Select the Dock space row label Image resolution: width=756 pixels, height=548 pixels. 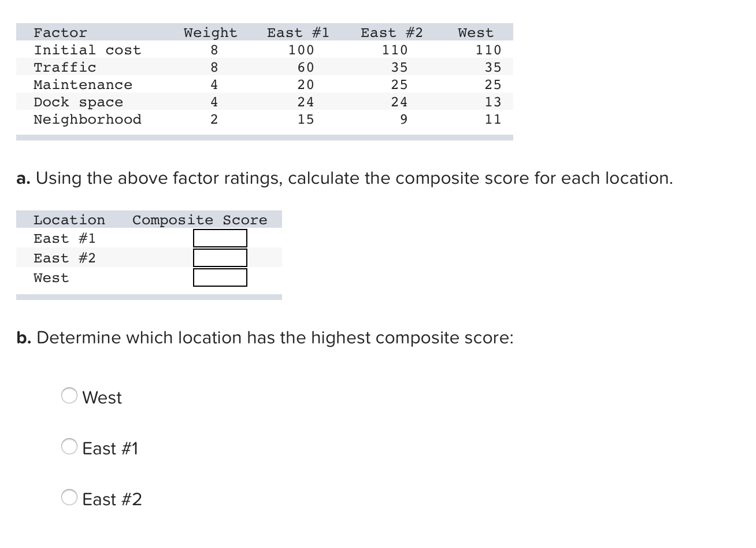point(79,102)
